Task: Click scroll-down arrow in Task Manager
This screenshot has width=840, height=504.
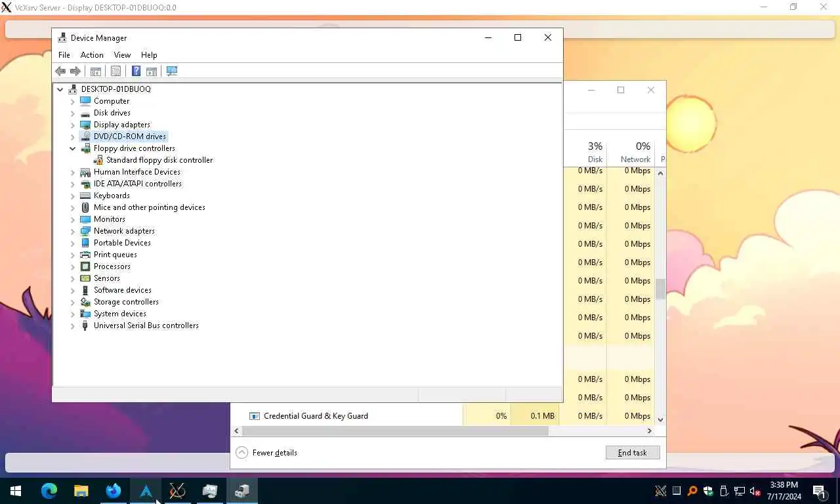Action: point(660,419)
